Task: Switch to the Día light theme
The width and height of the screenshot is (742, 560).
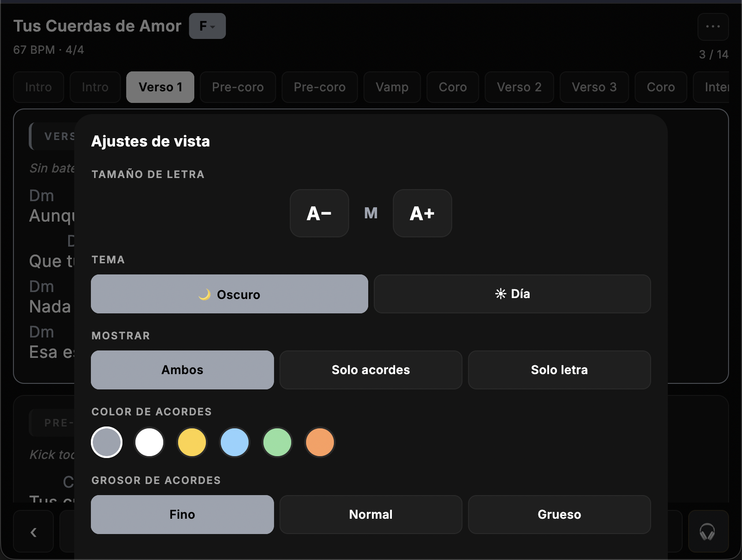Action: [512, 294]
